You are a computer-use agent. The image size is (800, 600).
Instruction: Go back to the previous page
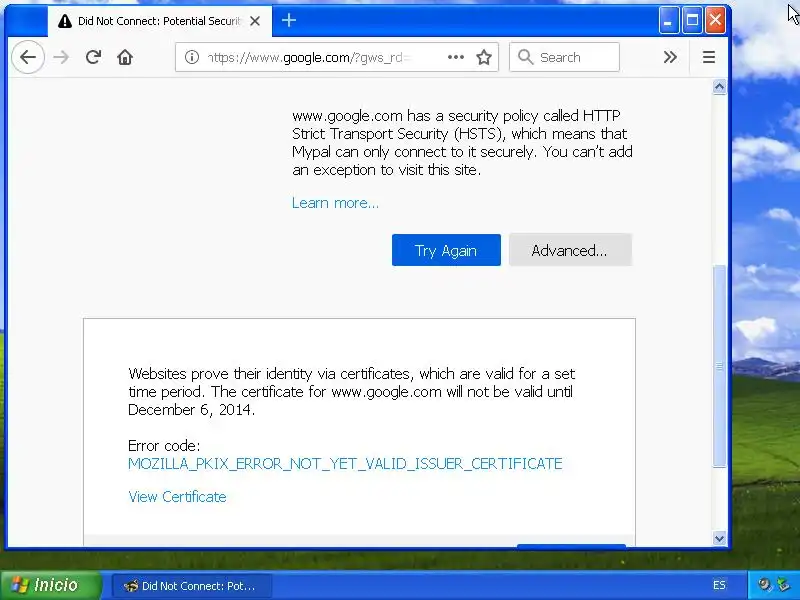(28, 57)
